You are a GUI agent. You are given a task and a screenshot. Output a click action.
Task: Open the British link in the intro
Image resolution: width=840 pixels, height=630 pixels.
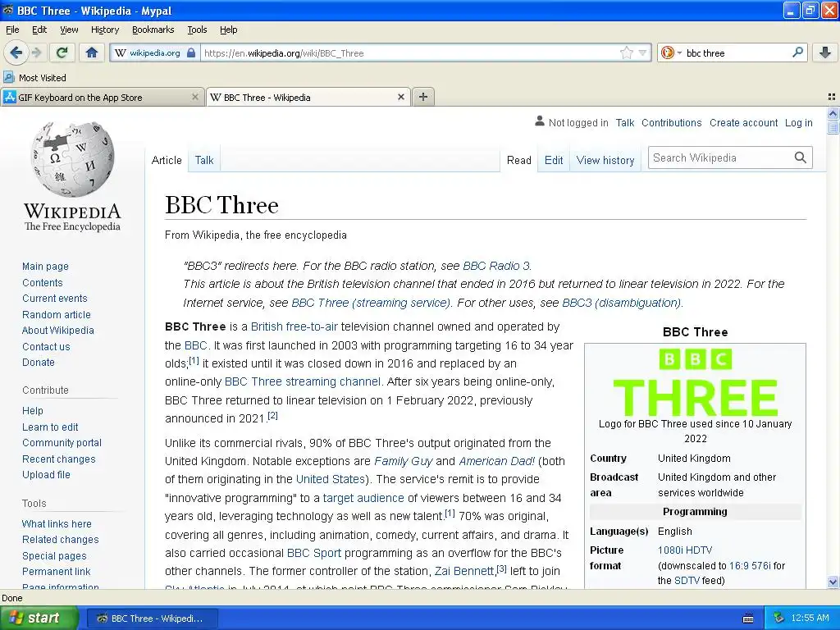[x=267, y=326]
